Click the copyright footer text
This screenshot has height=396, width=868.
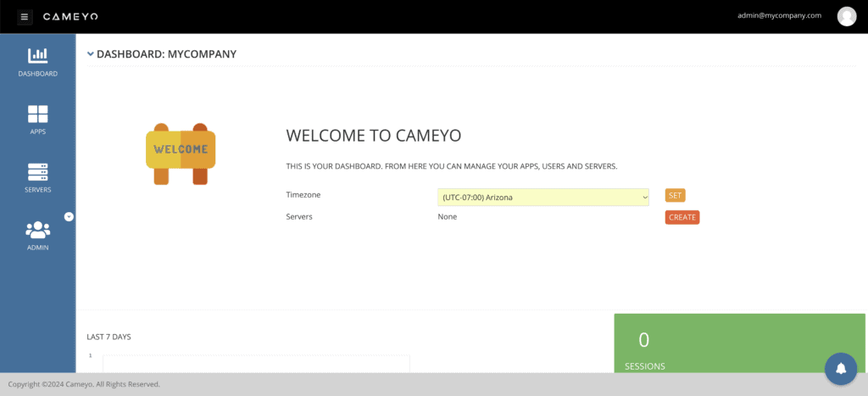tap(84, 384)
